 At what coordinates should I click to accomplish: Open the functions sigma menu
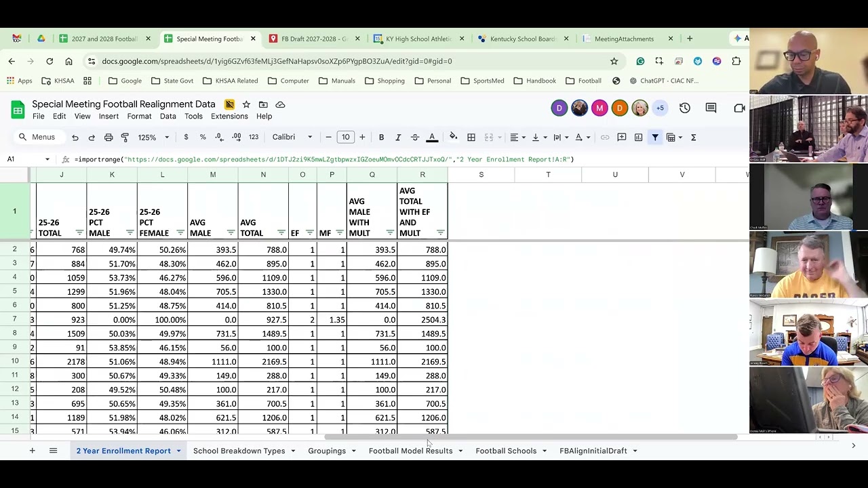click(693, 138)
